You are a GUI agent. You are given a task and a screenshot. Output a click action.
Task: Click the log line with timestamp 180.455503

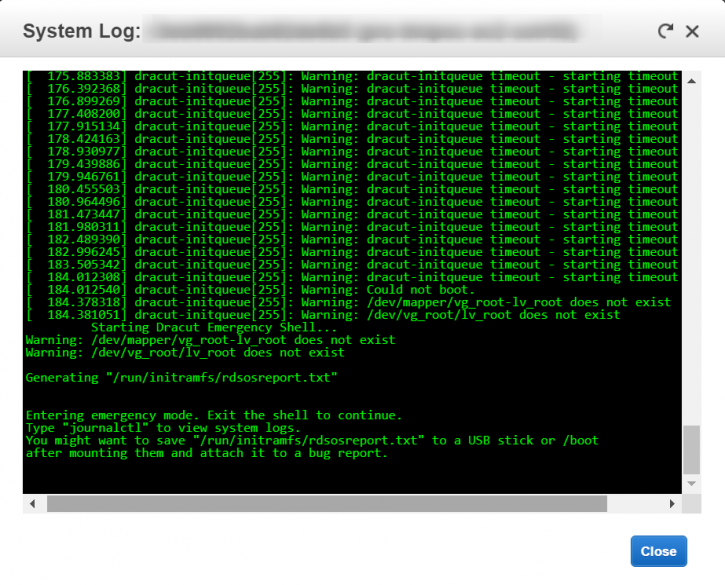352,190
